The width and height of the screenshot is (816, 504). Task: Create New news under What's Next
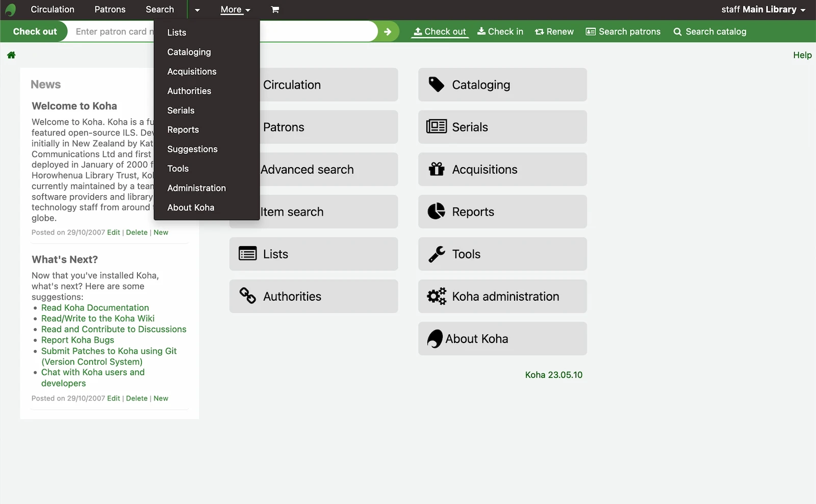coord(161,399)
